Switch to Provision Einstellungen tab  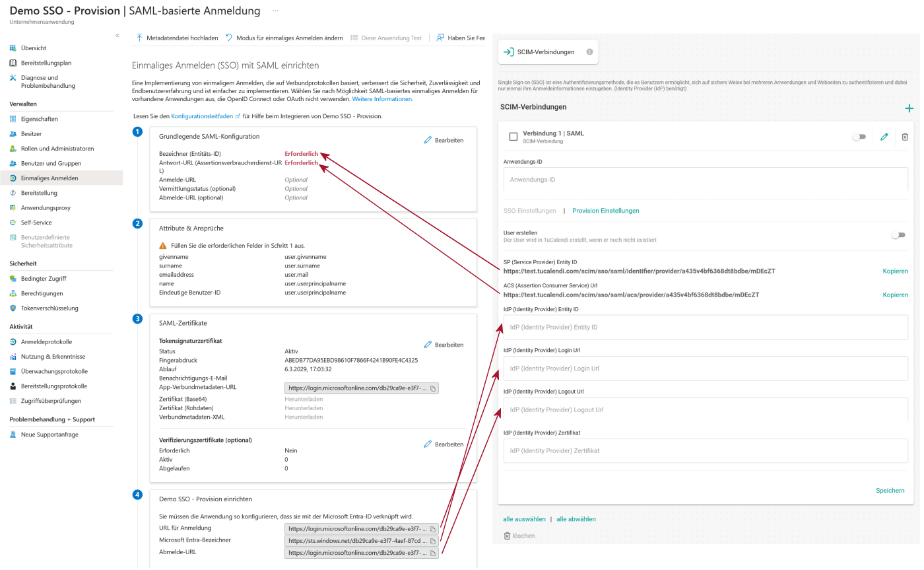[605, 211]
